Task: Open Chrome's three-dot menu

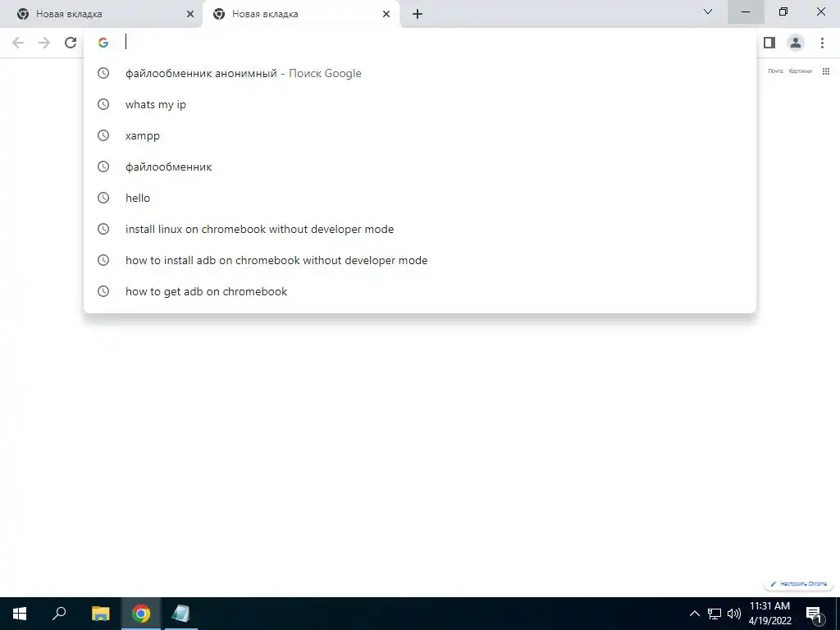Action: [822, 43]
